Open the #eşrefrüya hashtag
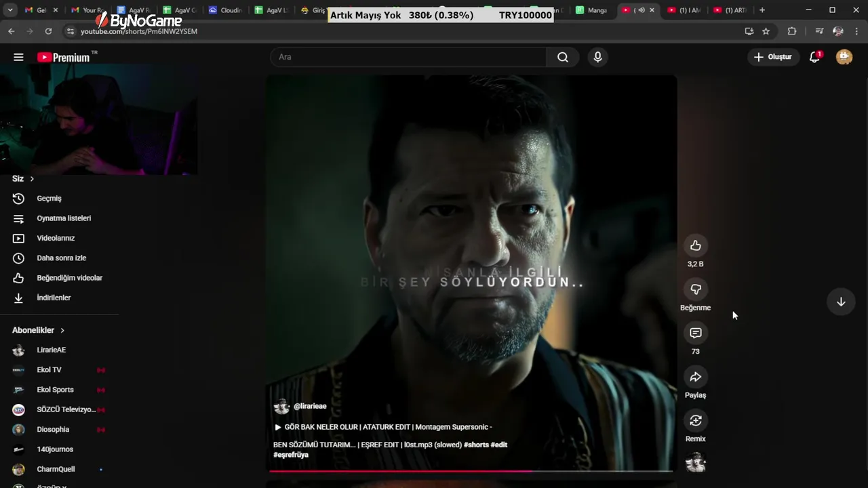 291,455
